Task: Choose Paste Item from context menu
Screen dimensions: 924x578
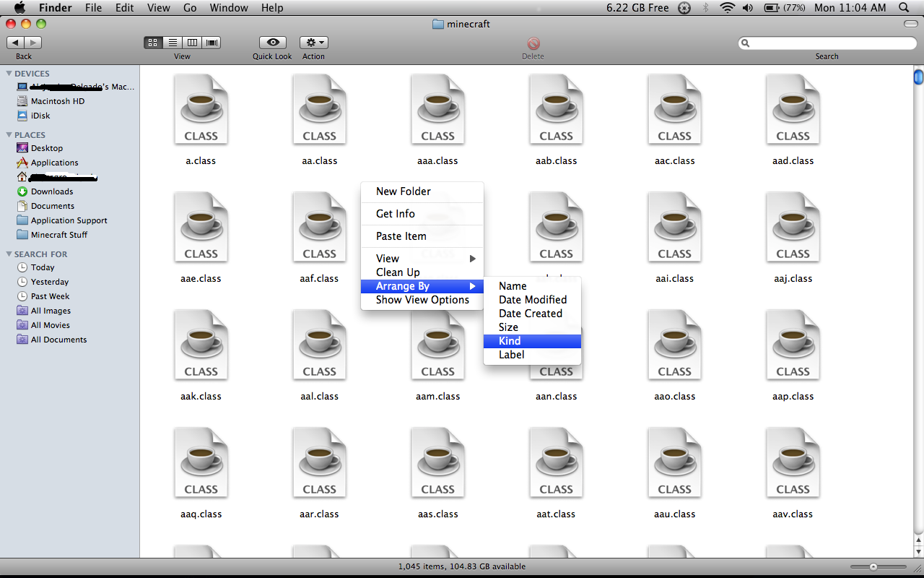Action: [422, 236]
